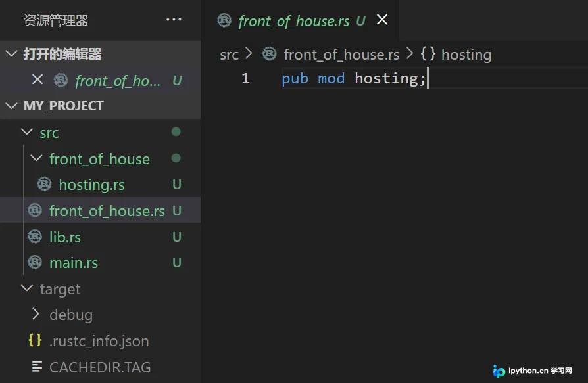Open the Explorer more actions ellipsis menu
Screen dimensions: 588x383
(174, 20)
